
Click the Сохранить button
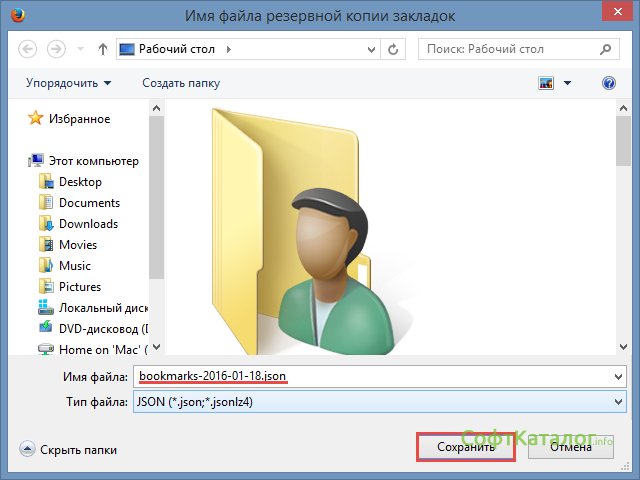click(x=465, y=447)
